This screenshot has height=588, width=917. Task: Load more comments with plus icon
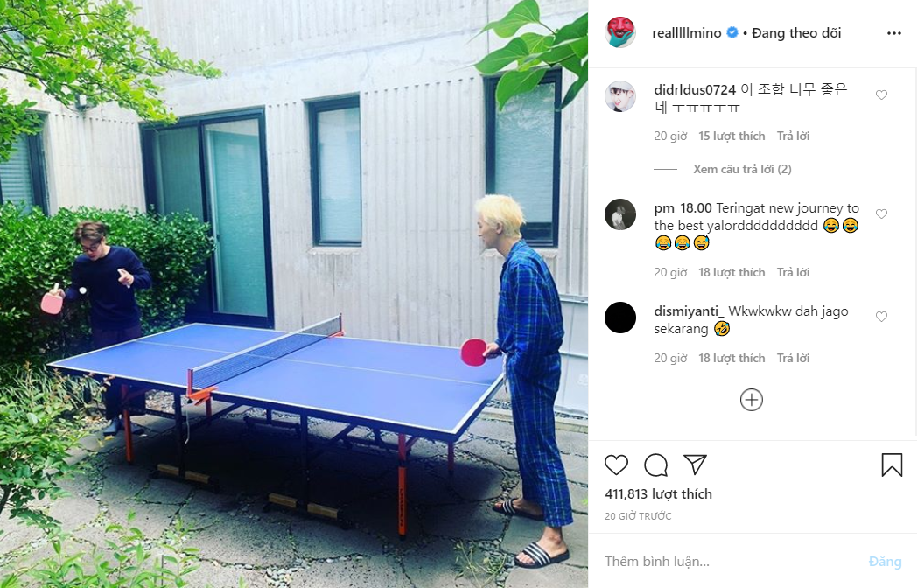coord(752,400)
